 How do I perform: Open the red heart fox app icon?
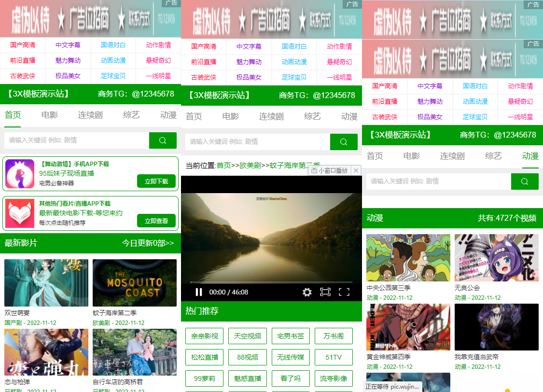click(x=20, y=213)
